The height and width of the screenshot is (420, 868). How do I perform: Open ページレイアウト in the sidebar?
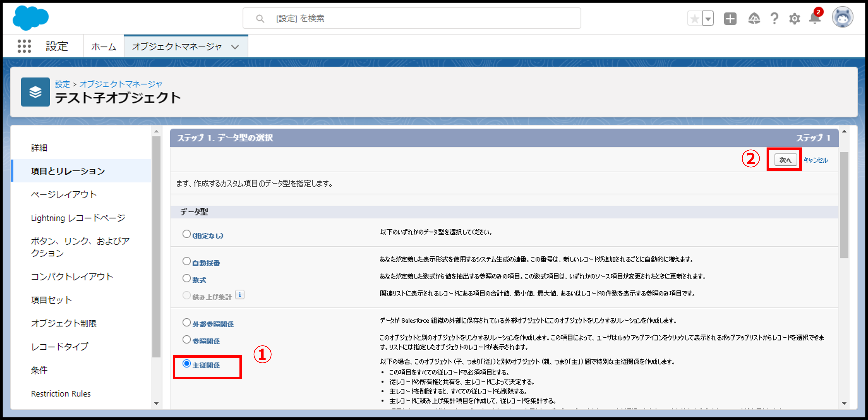(x=64, y=195)
